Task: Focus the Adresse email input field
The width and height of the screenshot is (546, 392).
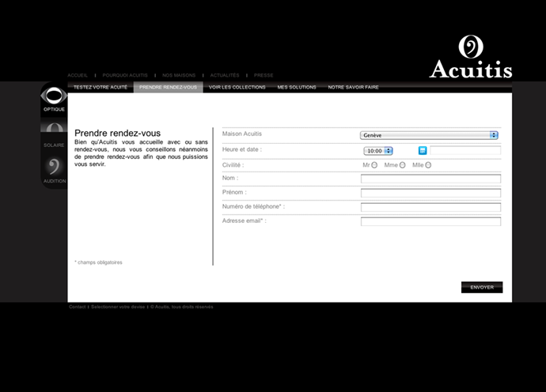Action: pyautogui.click(x=430, y=221)
